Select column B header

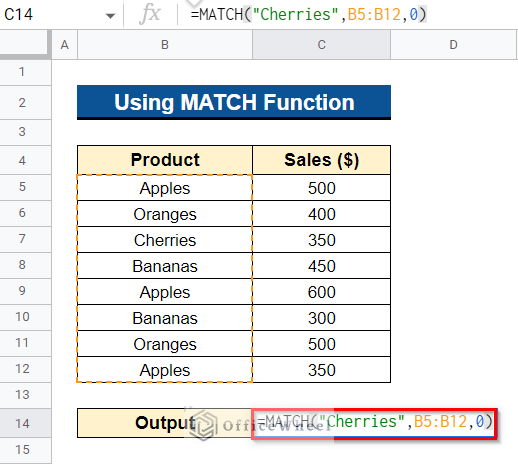165,45
